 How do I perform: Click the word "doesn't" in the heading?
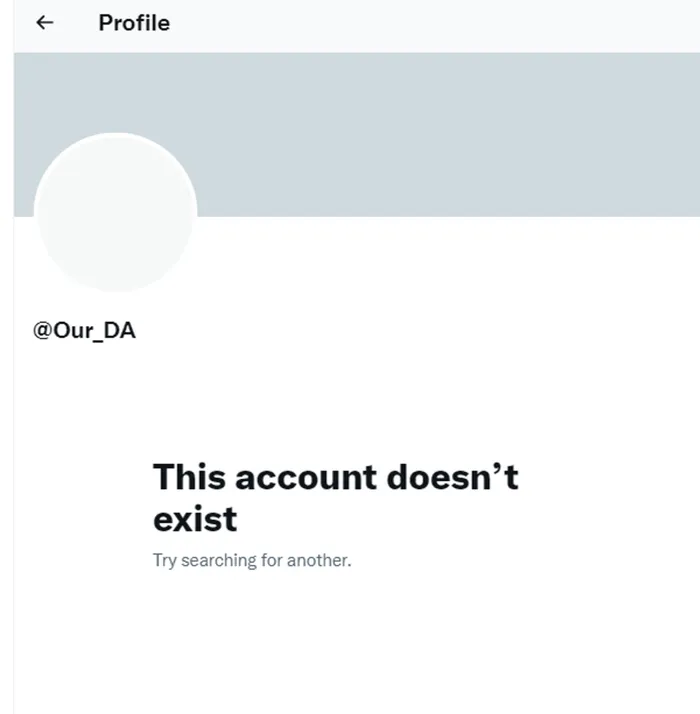coord(452,477)
